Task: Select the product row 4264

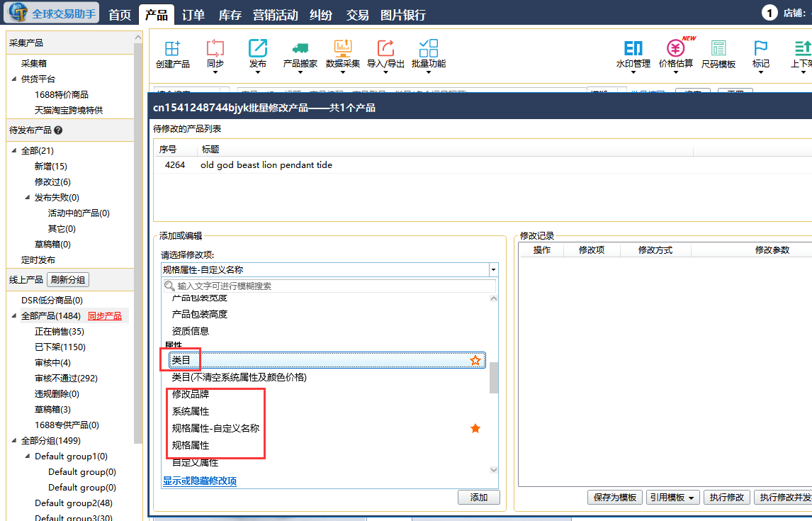Action: pos(483,164)
